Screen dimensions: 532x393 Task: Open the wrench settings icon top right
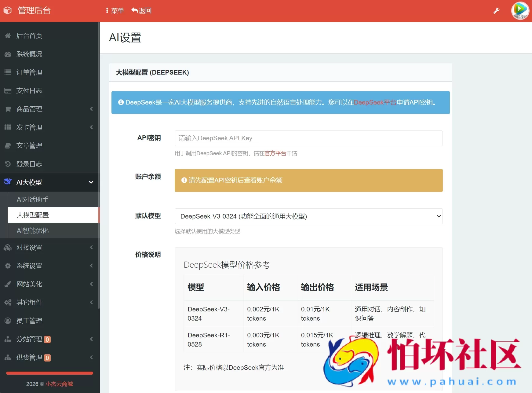coord(497,10)
